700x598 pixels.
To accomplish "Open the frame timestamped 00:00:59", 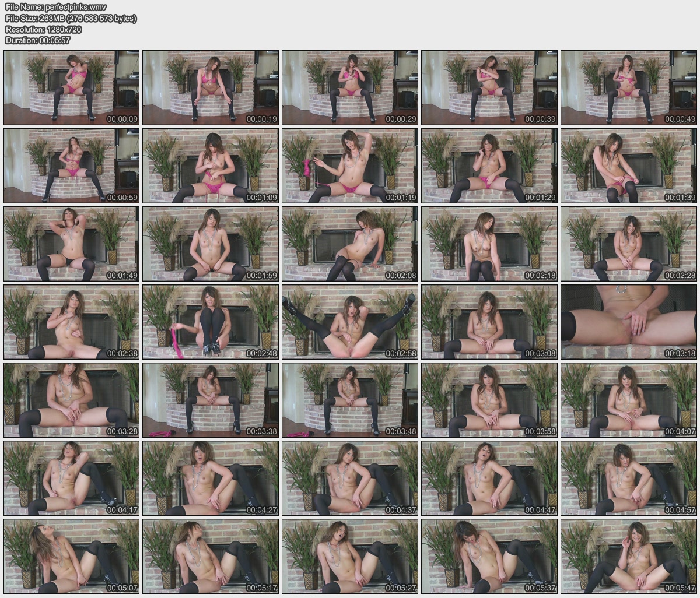I will [71, 166].
